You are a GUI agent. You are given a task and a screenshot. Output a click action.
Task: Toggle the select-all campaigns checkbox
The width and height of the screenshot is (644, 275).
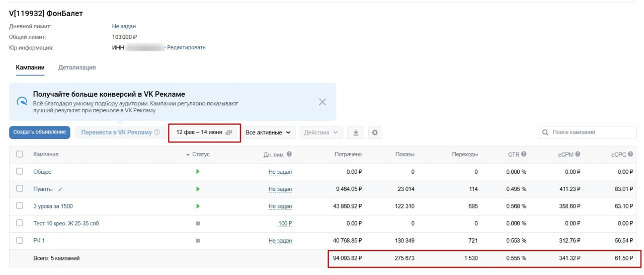(20, 154)
